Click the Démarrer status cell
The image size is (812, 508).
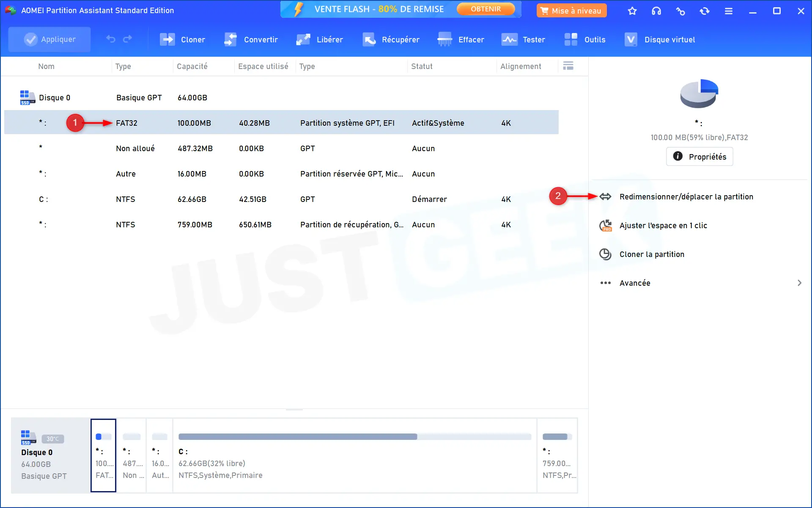(429, 199)
